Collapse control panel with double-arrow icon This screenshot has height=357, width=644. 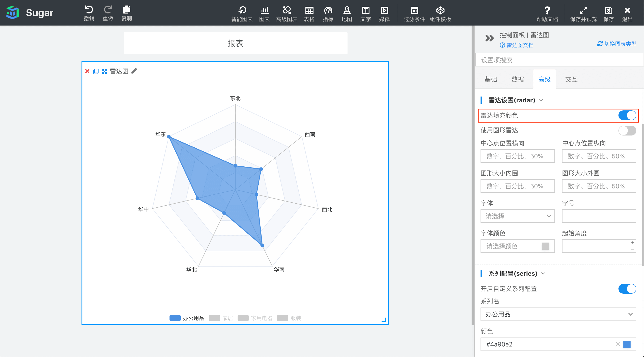[489, 38]
